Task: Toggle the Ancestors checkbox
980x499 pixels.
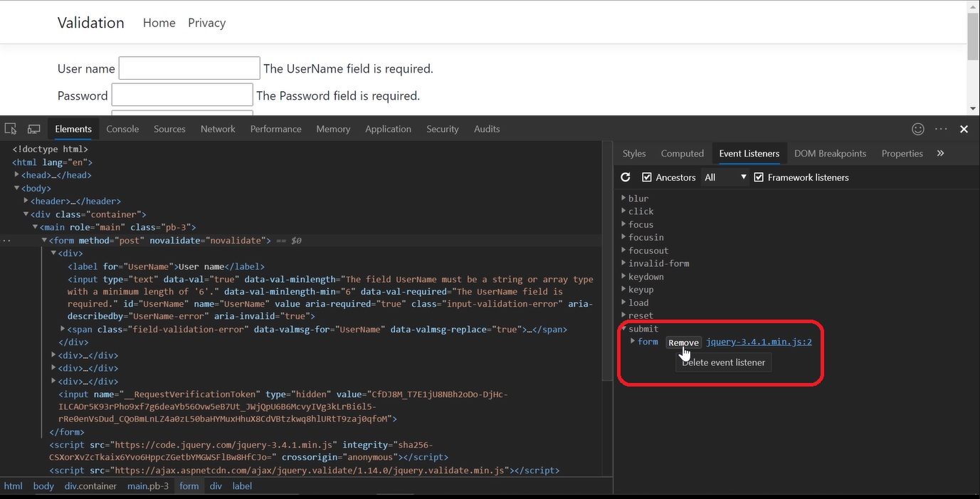Action: pyautogui.click(x=647, y=177)
